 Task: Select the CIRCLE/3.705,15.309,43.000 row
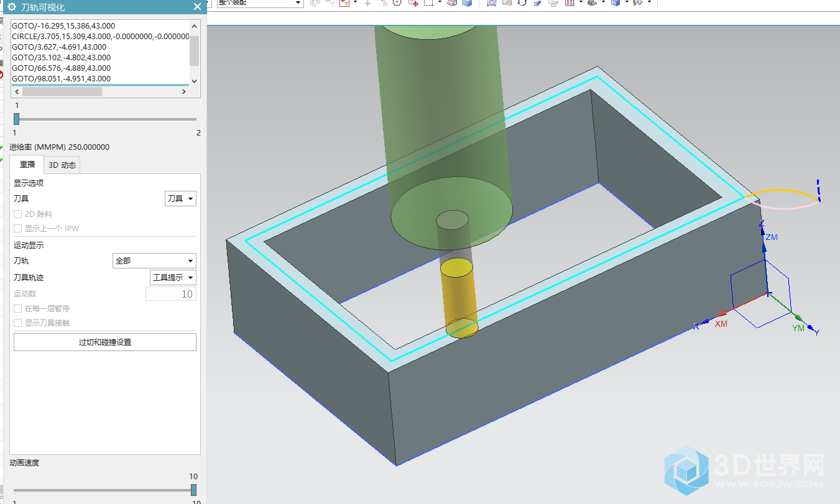(99, 36)
